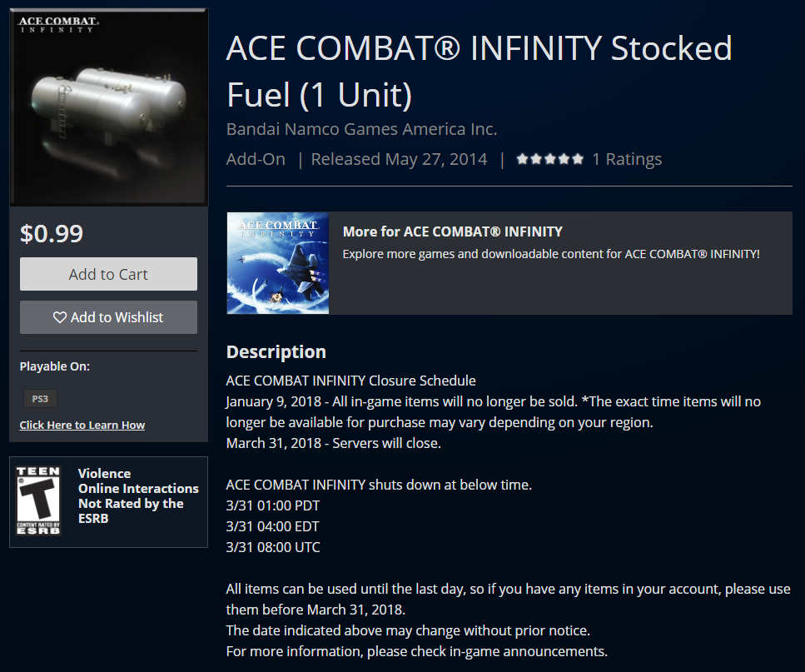Click the More for ACE COMBAT INFINITY heading
The height and width of the screenshot is (672, 805).
pos(452,231)
